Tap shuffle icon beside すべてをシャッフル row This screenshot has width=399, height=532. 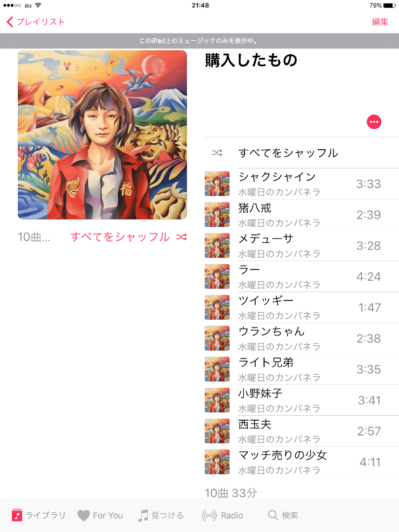click(x=217, y=153)
